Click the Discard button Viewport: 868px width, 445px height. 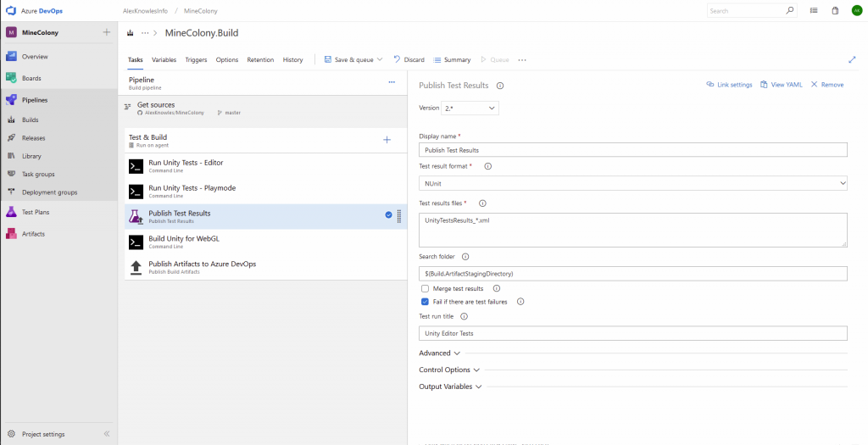point(409,60)
